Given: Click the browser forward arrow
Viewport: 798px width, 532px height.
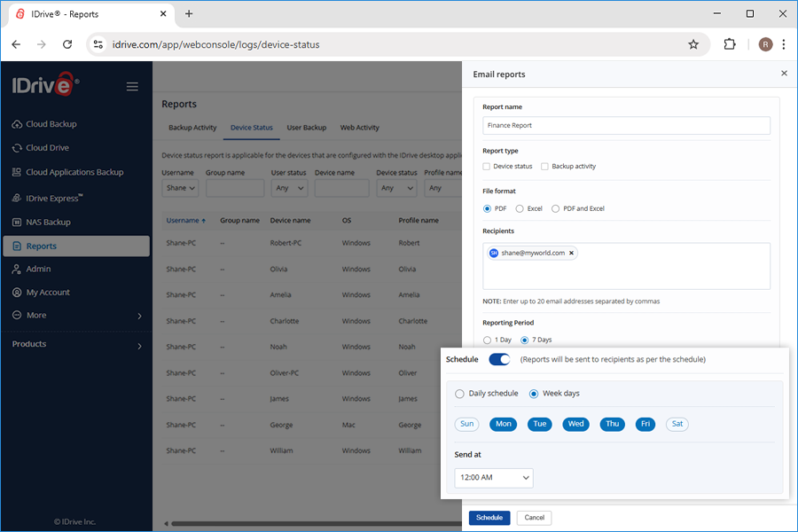Looking at the screenshot, I should click(41, 44).
